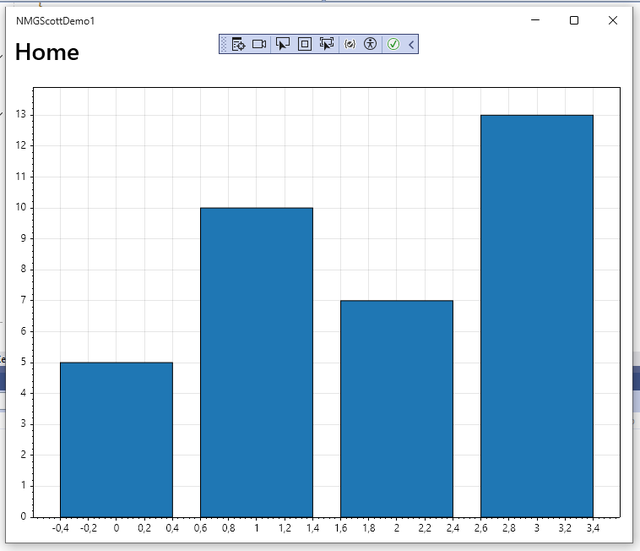
Task: Toggle the Display Layout Adorners icon
Action: point(304,44)
